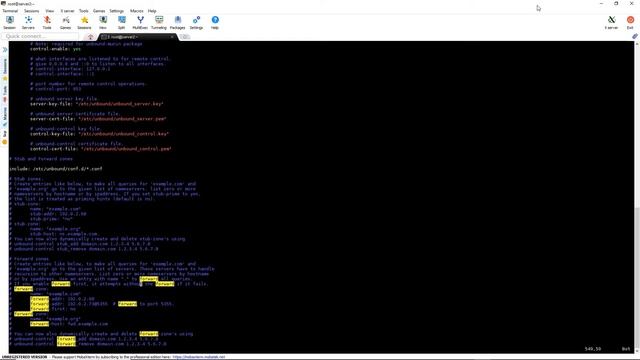Open the Tools toolbar icon
Screen dimensions: 640x360
(x=47, y=22)
